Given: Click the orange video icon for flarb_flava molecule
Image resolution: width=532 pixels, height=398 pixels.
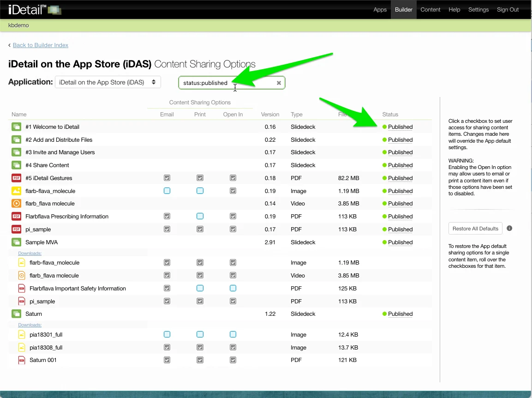Looking at the screenshot, I should point(17,204).
